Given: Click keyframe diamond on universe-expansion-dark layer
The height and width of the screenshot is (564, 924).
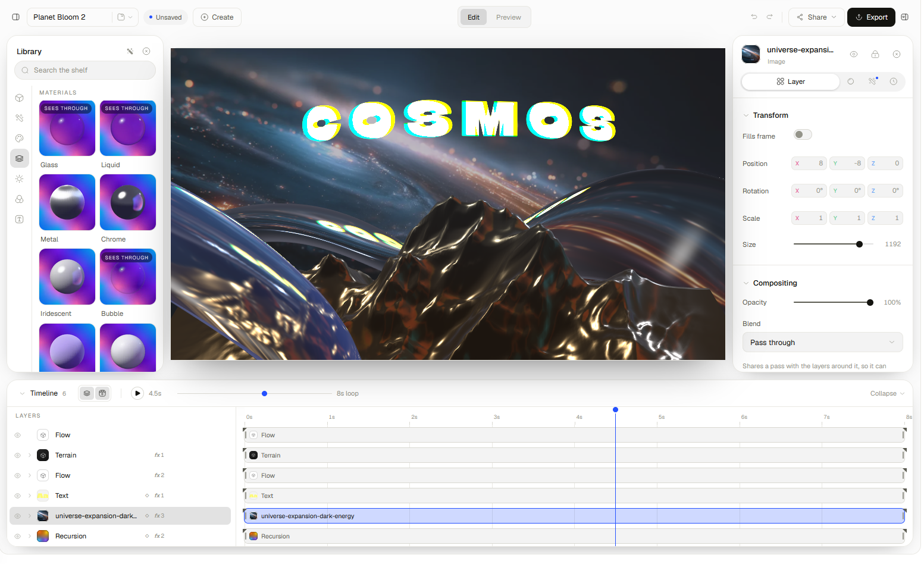Looking at the screenshot, I should coord(147,516).
